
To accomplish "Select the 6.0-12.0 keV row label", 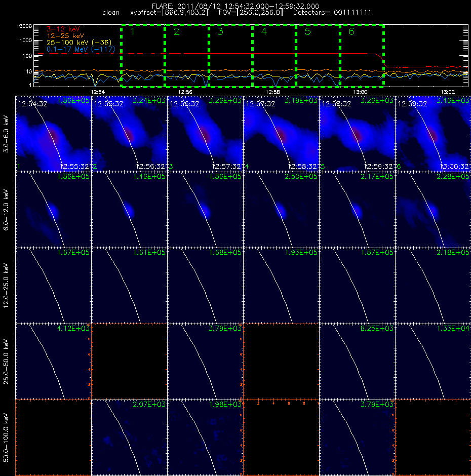I will [6, 210].
